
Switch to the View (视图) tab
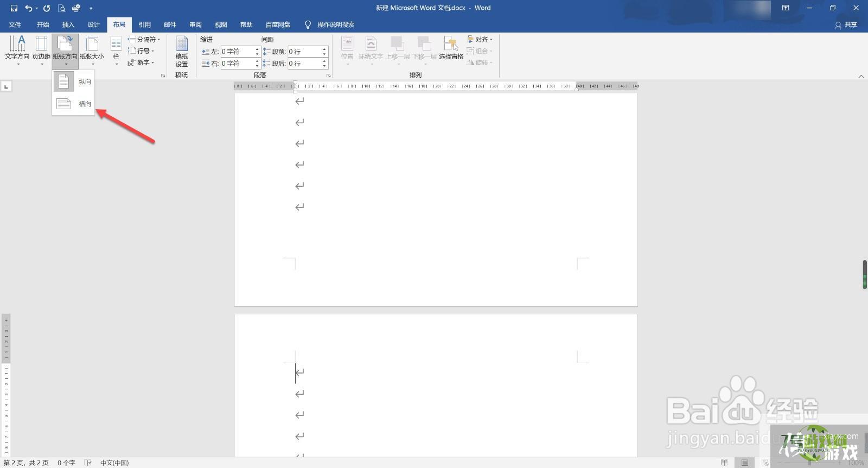(x=221, y=24)
